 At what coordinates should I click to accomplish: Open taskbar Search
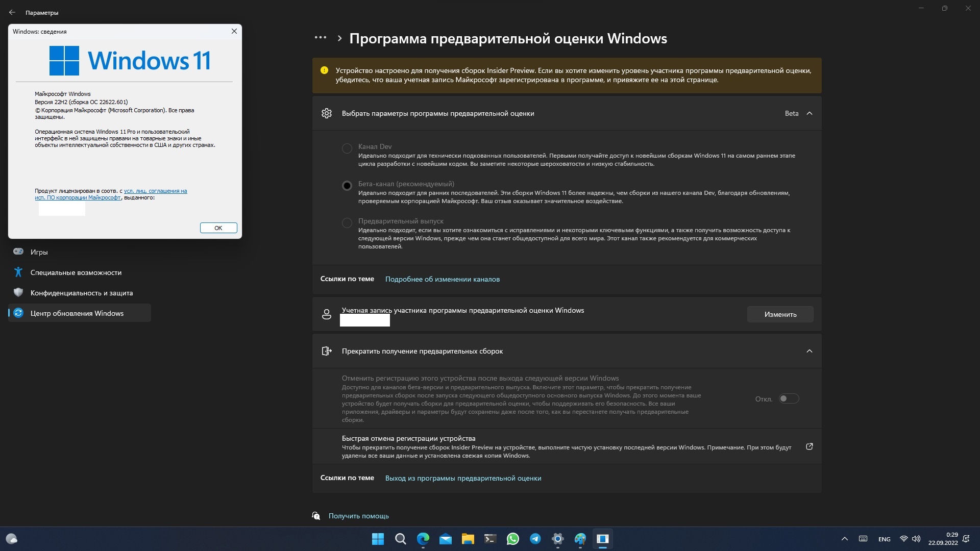(x=401, y=539)
